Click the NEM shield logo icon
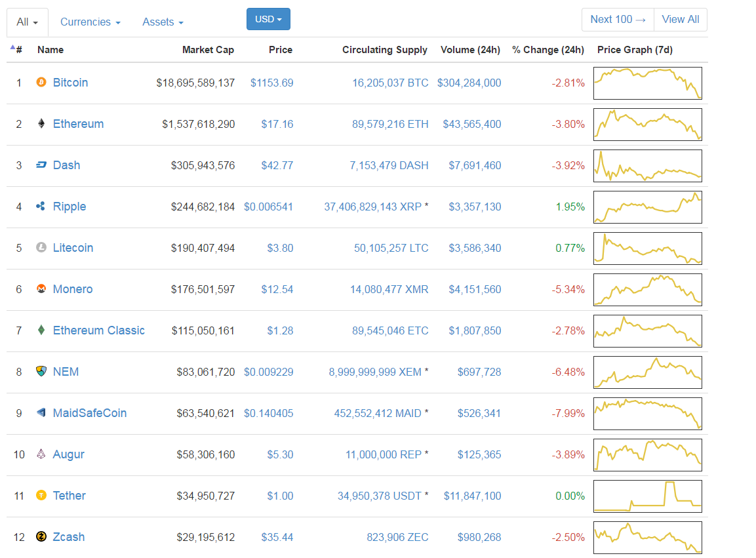Screen dimensions: 756x558 [41, 371]
